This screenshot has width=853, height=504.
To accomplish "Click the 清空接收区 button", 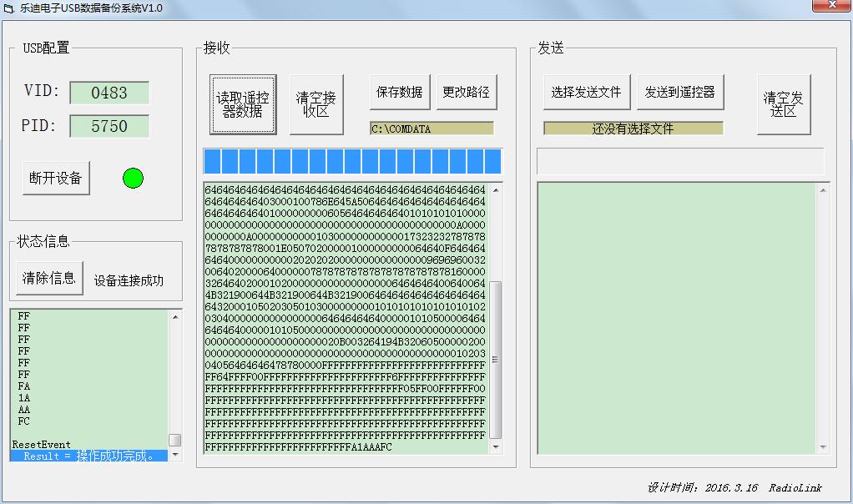I will point(316,104).
